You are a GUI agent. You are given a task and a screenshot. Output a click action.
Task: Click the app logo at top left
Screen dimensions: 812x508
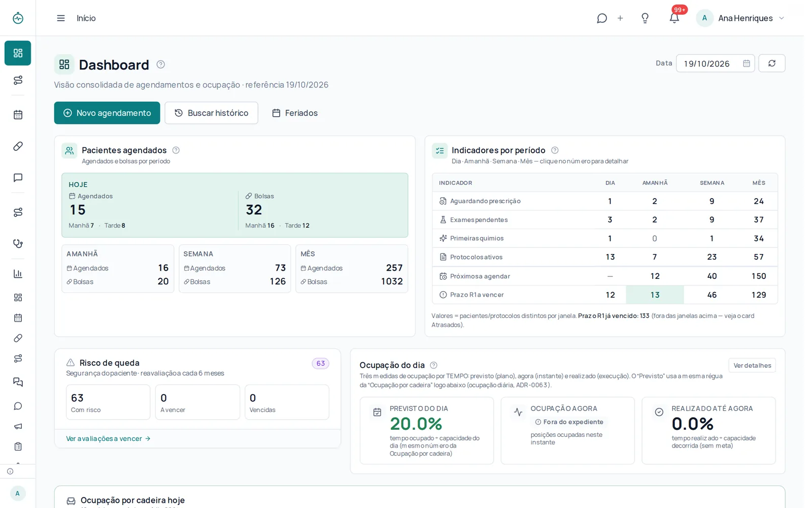tap(18, 18)
